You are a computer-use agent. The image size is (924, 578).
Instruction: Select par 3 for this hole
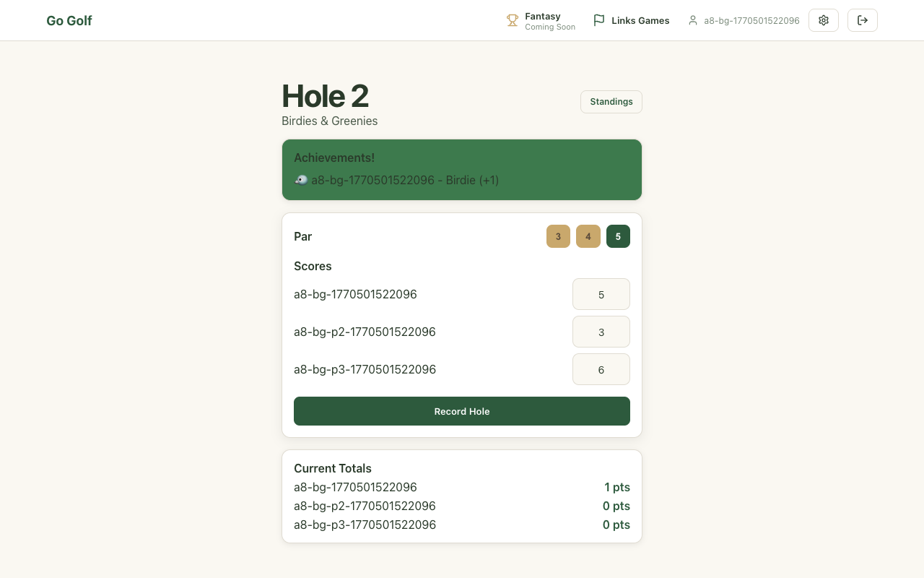pos(558,237)
